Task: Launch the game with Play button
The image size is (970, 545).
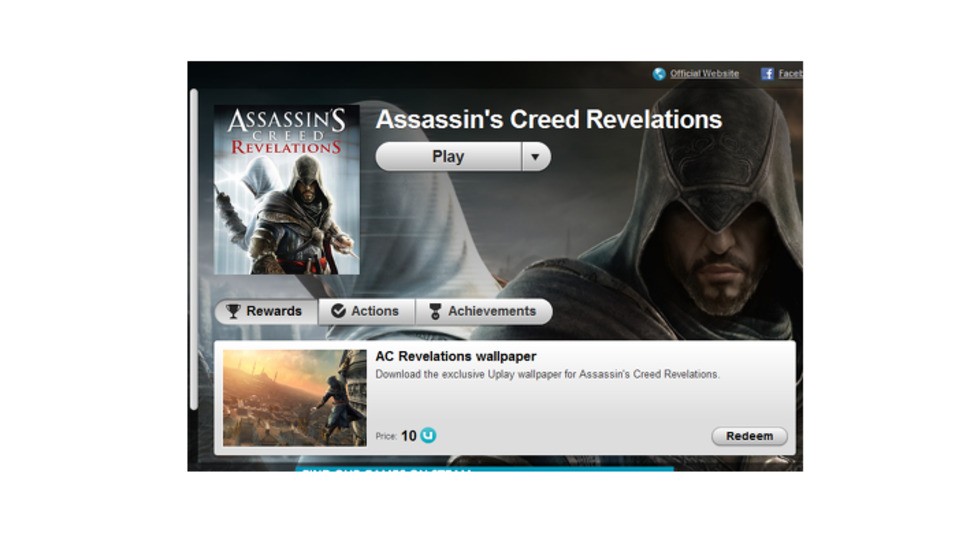Action: coord(449,157)
